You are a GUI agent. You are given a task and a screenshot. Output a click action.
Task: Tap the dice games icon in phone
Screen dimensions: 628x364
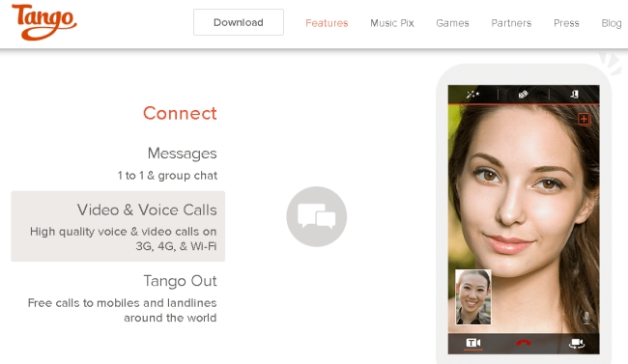coord(523,95)
